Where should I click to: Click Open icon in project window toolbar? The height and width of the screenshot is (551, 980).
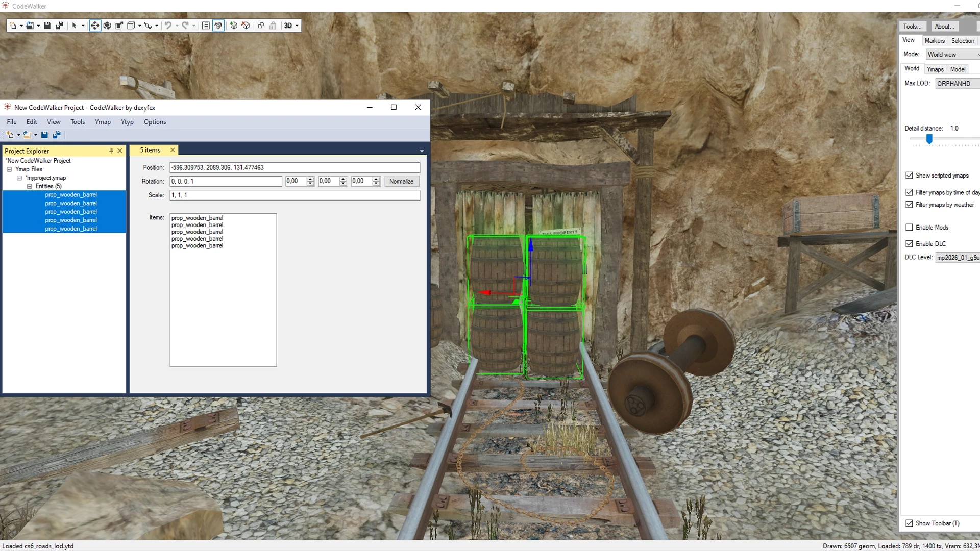click(27, 135)
